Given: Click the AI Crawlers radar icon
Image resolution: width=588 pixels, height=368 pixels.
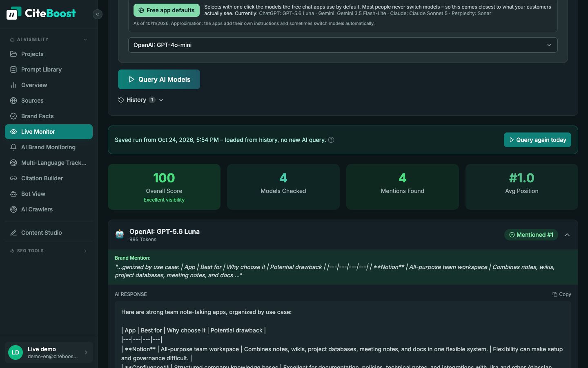Looking at the screenshot, I should pyautogui.click(x=13, y=209).
